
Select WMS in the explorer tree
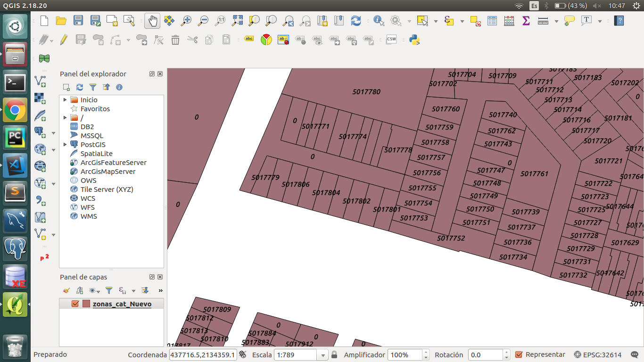point(89,216)
